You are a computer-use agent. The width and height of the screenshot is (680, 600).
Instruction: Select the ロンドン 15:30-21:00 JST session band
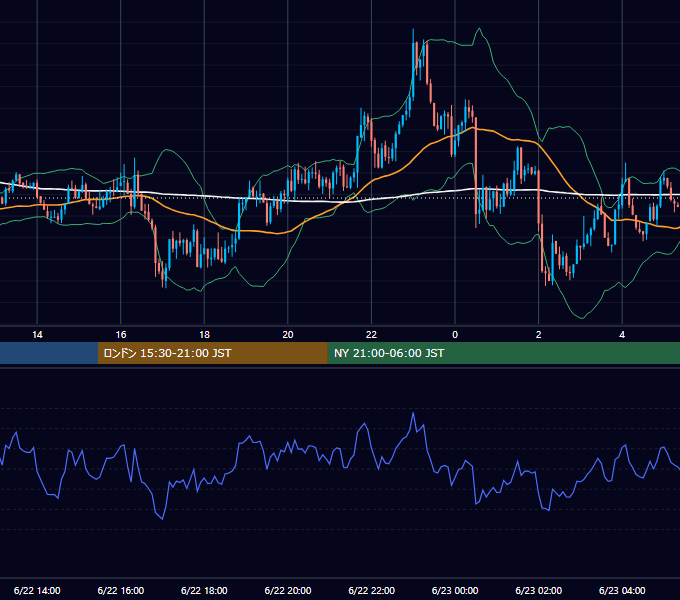click(x=212, y=353)
